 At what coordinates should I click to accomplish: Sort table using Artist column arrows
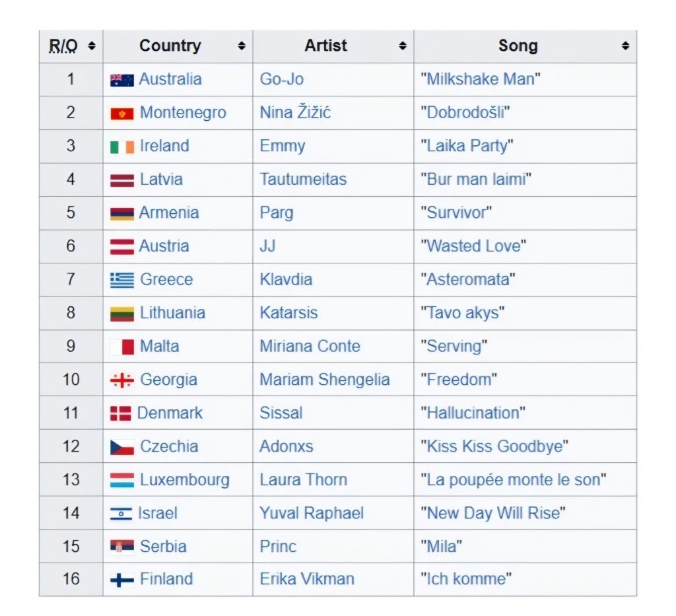(x=403, y=46)
